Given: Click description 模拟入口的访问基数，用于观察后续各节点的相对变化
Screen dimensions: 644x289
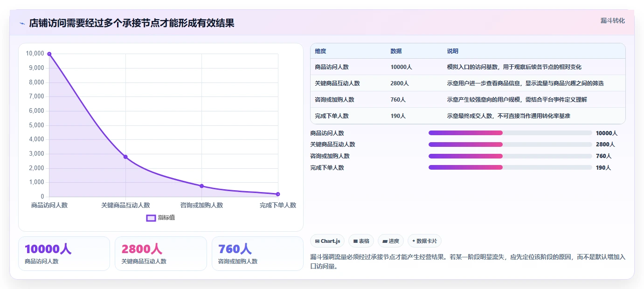Looking at the screenshot, I should [x=514, y=67].
